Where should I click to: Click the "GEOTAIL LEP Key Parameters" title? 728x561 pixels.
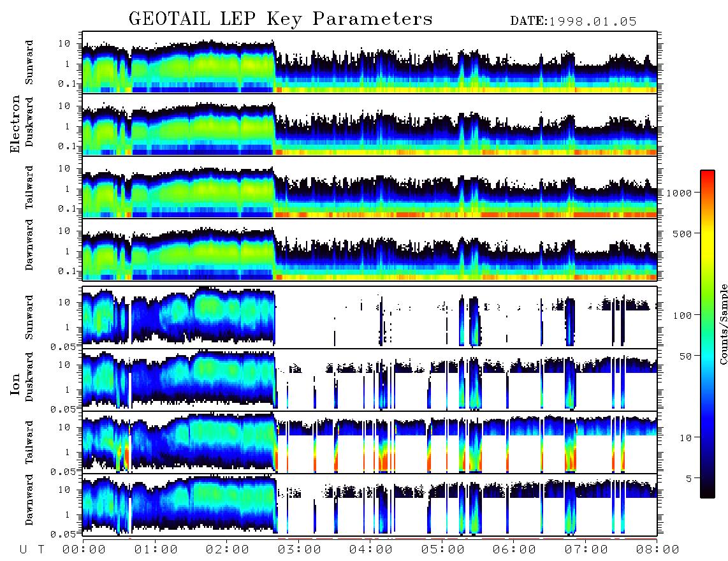280,20
